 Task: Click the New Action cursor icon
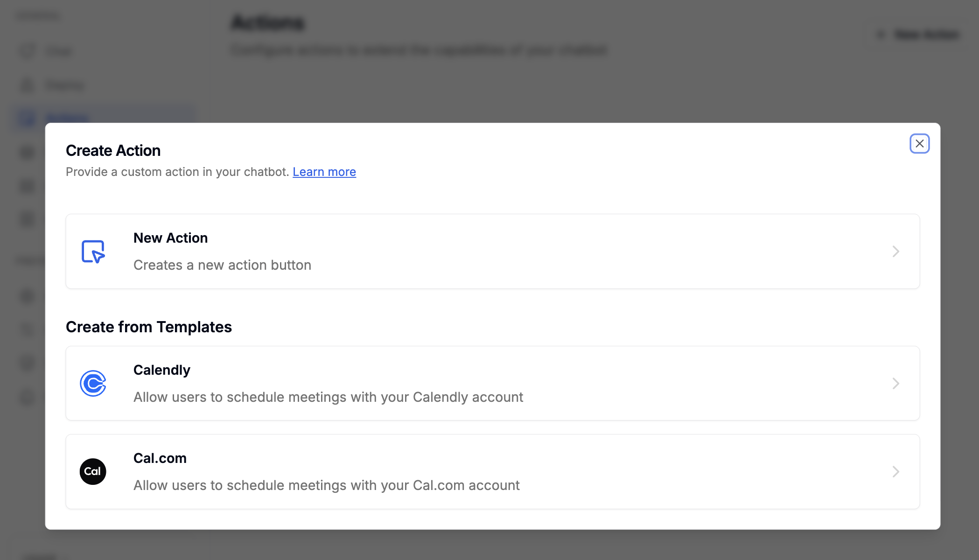(93, 252)
